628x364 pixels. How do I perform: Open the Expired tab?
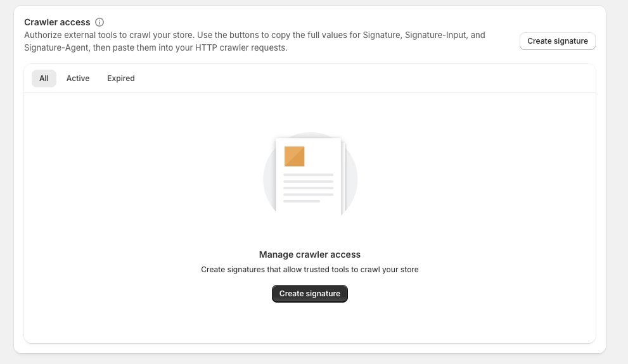pyautogui.click(x=120, y=78)
